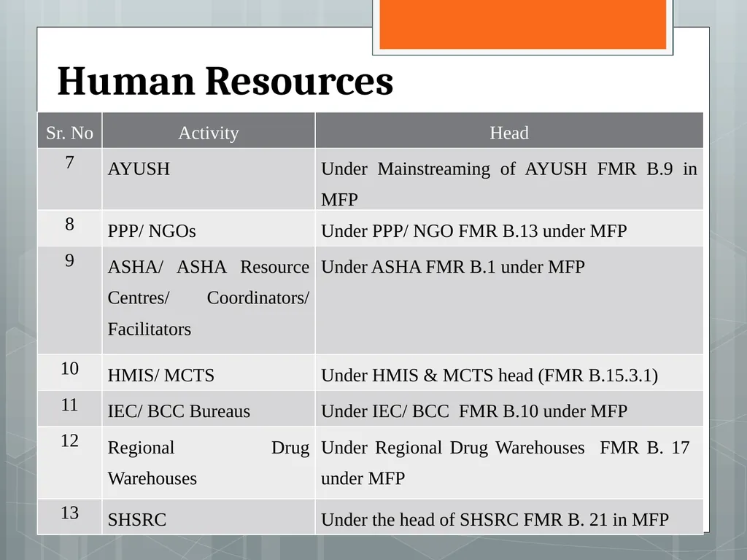Click the 'IEC/ BCC Bureaus' activity cell
The image size is (747, 560).
click(209, 408)
